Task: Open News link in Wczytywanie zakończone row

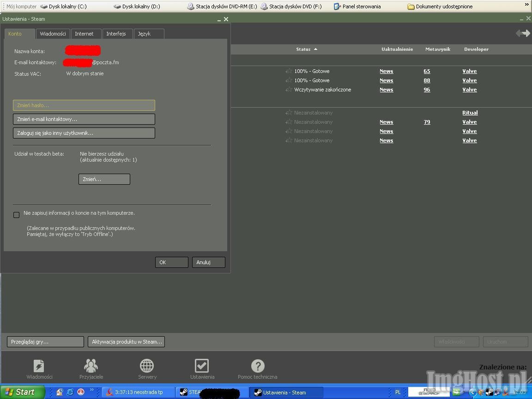Action: [387, 90]
